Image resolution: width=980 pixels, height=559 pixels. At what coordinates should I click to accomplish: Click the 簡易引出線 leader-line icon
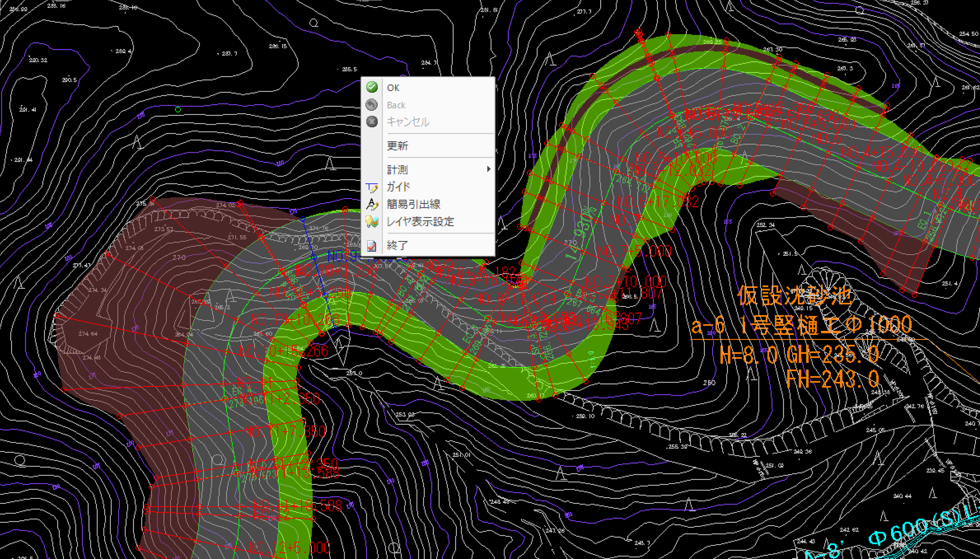coord(372,204)
